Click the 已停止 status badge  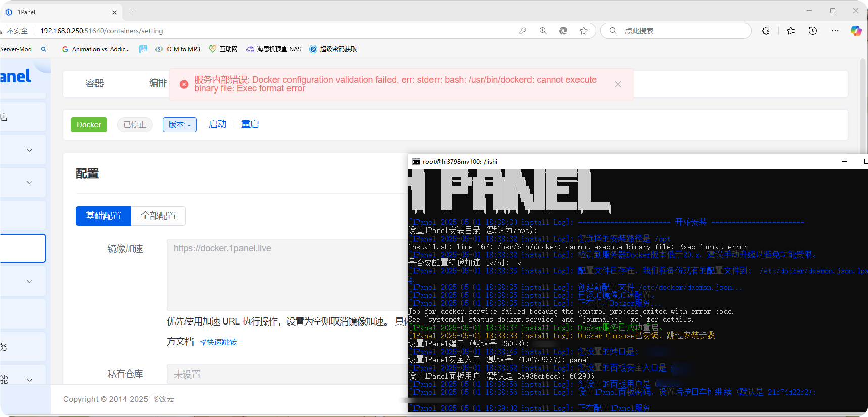click(x=135, y=125)
